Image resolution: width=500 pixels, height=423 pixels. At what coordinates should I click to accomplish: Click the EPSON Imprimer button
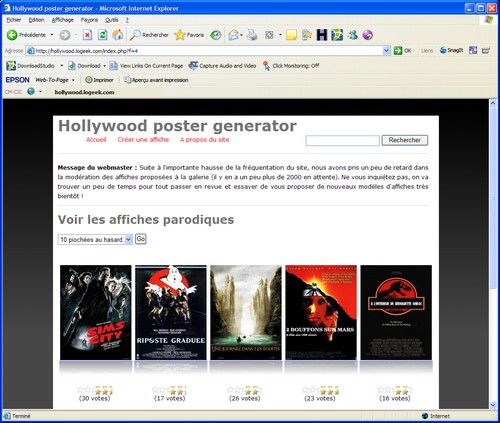pyautogui.click(x=99, y=80)
